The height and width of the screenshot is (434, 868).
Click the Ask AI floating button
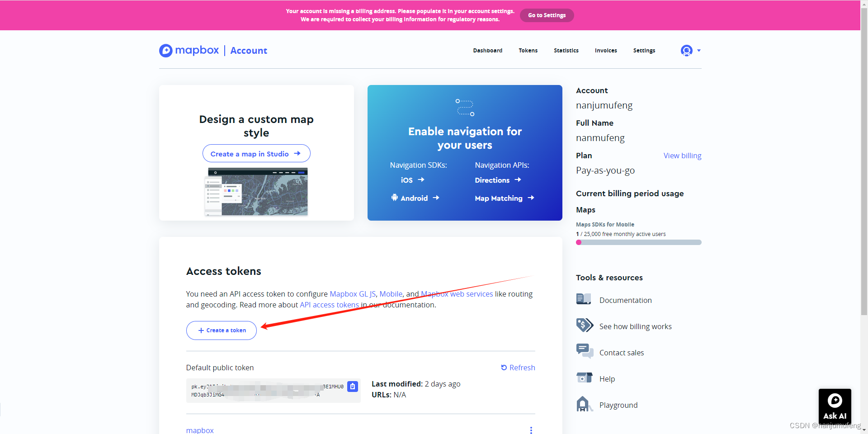835,406
